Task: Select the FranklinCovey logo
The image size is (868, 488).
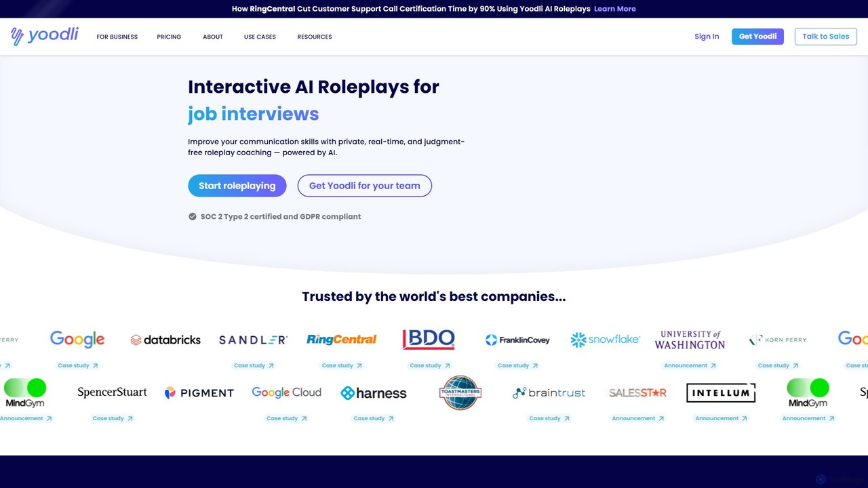Action: (x=517, y=340)
